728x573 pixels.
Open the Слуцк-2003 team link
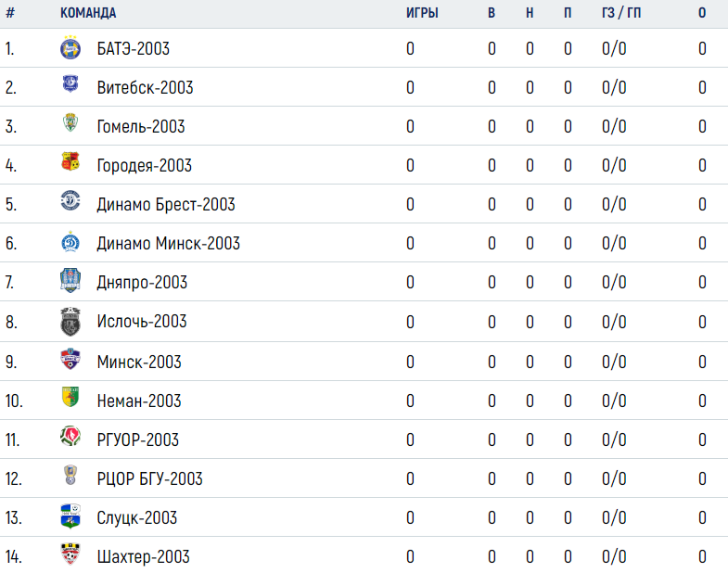point(137,517)
